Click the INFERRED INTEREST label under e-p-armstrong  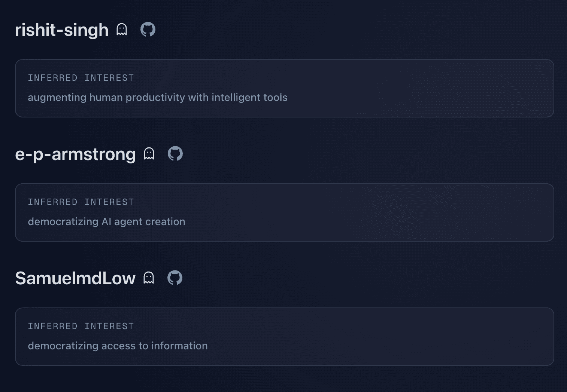81,202
